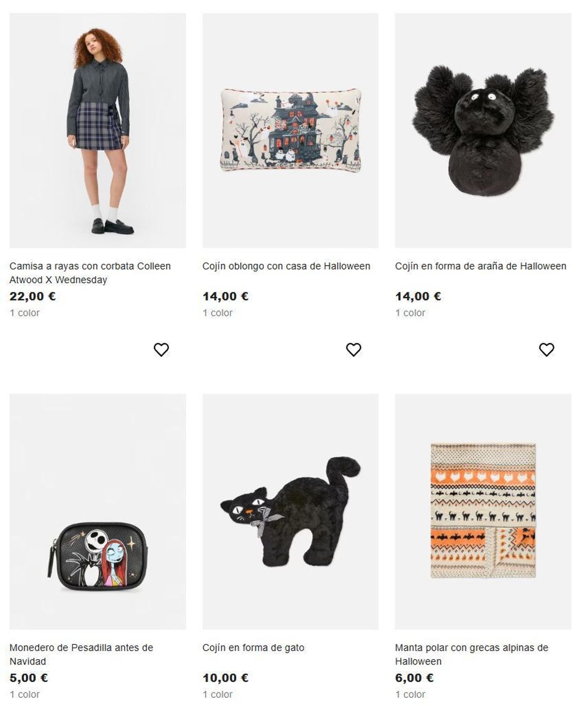Open Monedero de Pesadilla antes de Navidad
This screenshot has width=588, height=715.
[x=81, y=654]
